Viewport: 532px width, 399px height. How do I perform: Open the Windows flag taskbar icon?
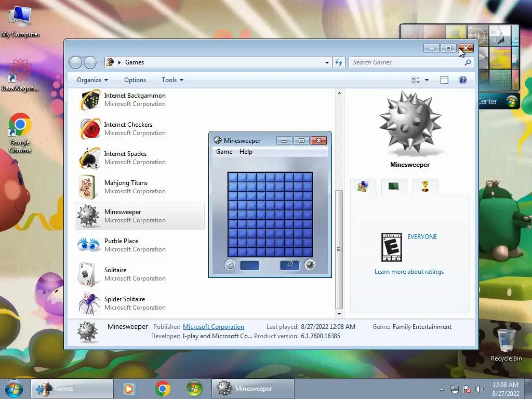pos(194,389)
